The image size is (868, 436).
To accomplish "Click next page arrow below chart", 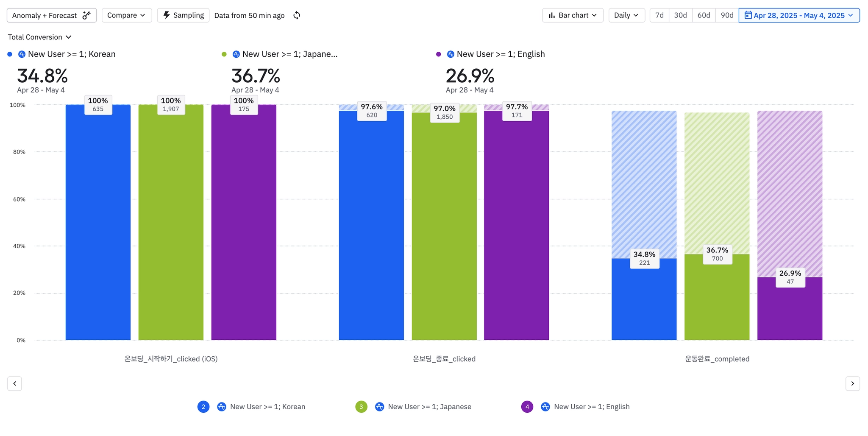I will click(852, 383).
